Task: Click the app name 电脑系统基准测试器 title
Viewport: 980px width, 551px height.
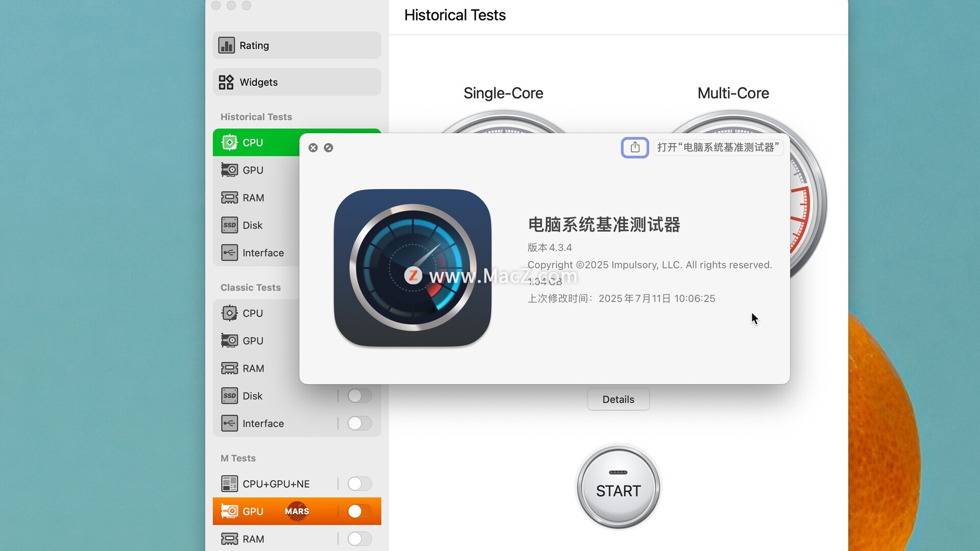Action: (604, 224)
